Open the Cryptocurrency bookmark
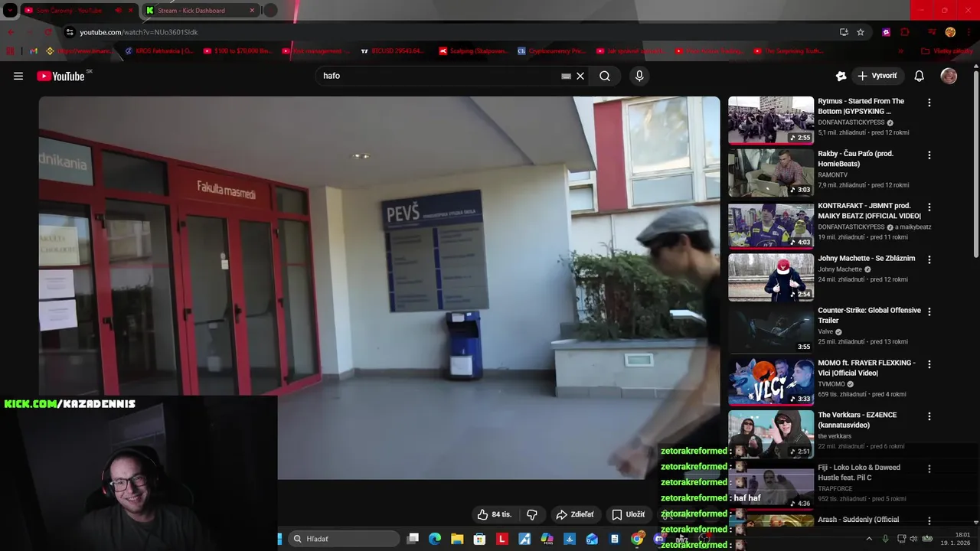This screenshot has width=980, height=551. pos(551,51)
